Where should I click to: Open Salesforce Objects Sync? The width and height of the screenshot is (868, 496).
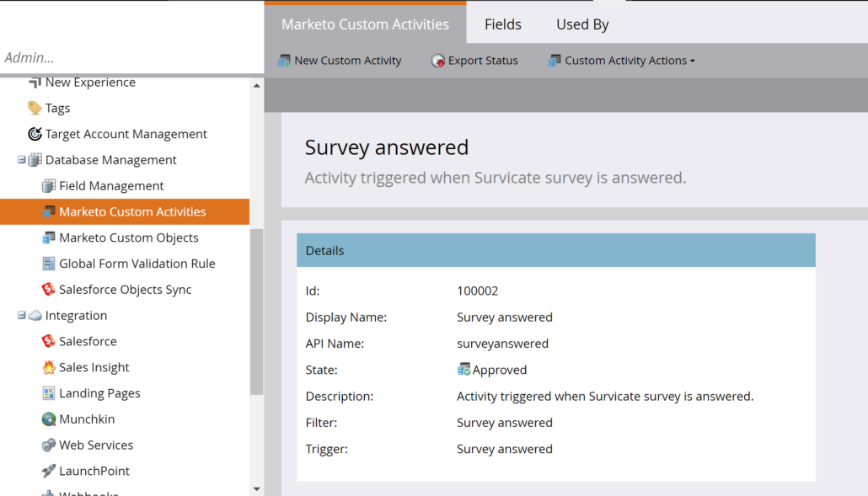(125, 289)
